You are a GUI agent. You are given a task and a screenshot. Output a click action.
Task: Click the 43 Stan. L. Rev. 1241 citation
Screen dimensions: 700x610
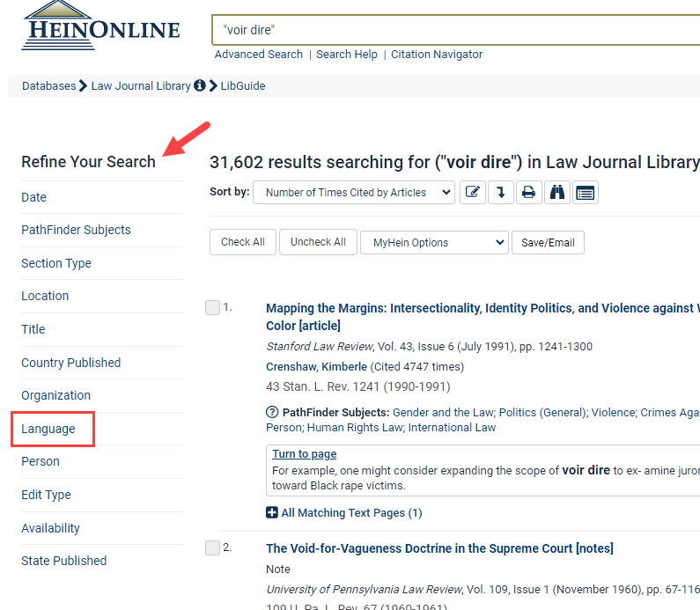pyautogui.click(x=358, y=386)
